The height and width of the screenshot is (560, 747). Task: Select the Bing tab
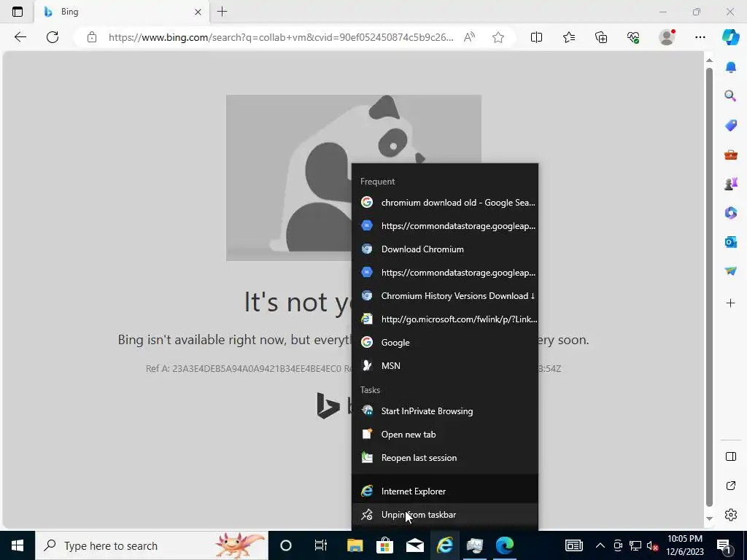(x=122, y=12)
